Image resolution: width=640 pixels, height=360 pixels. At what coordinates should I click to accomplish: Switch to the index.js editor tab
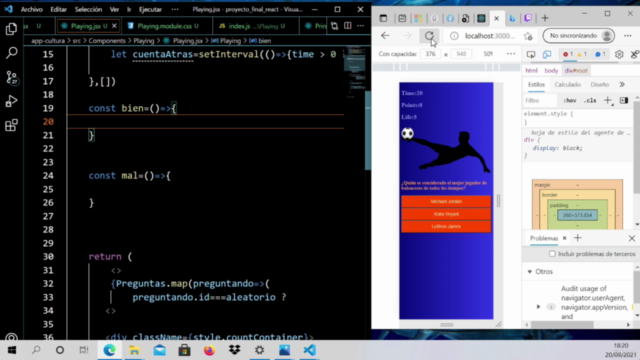[256, 26]
